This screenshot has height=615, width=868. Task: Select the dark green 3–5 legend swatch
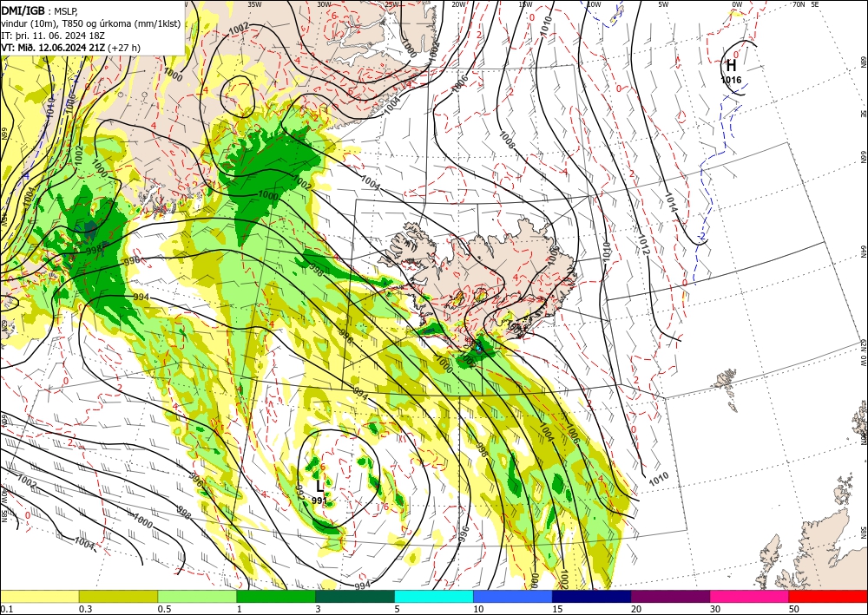[355, 596]
